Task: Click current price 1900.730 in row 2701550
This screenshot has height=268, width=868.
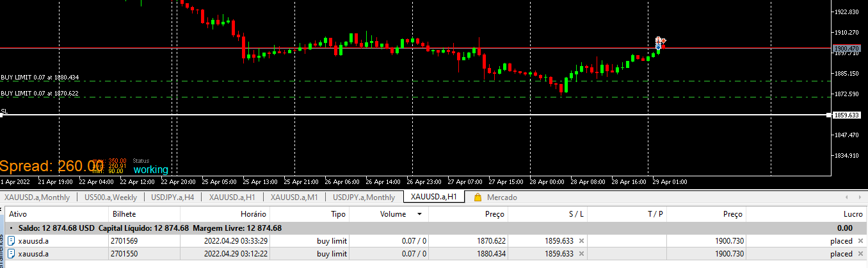Action: (x=729, y=254)
